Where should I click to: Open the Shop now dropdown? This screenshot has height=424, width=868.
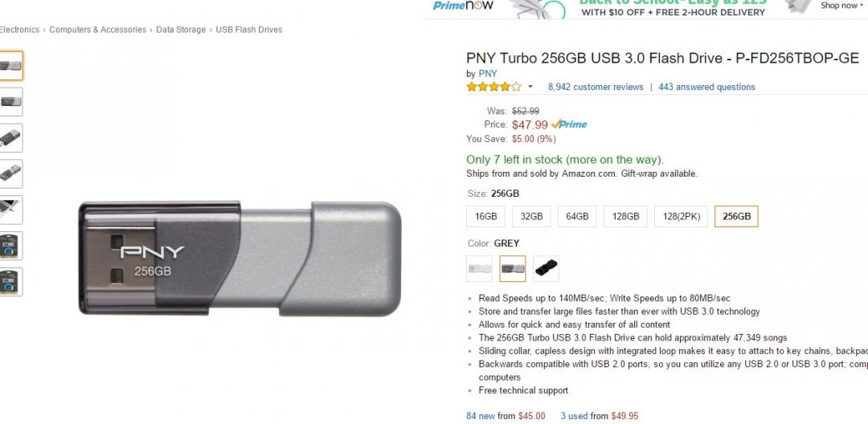(841, 6)
